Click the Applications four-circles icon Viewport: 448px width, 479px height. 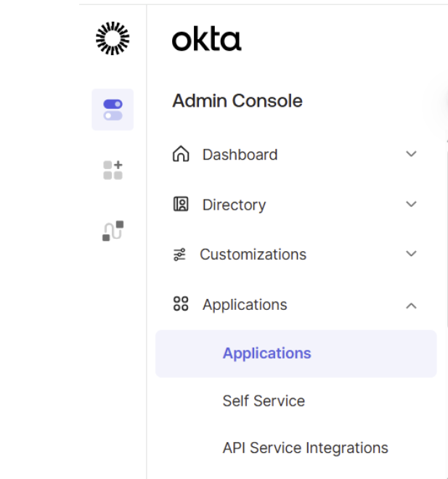[181, 303]
